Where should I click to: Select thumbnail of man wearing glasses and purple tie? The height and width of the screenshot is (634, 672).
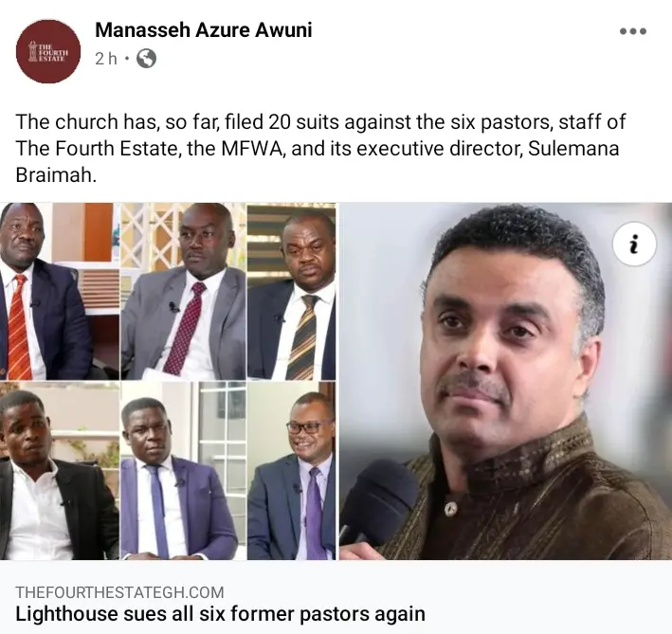291,471
